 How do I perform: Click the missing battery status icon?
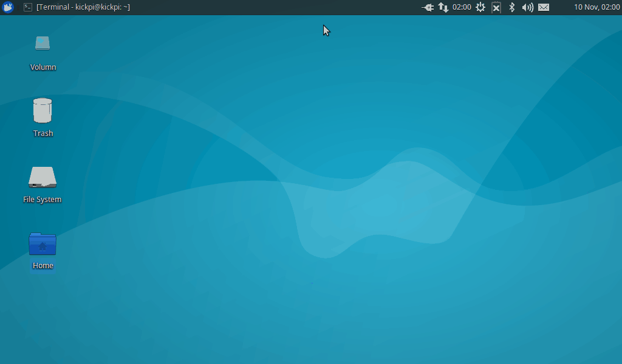pyautogui.click(x=496, y=7)
